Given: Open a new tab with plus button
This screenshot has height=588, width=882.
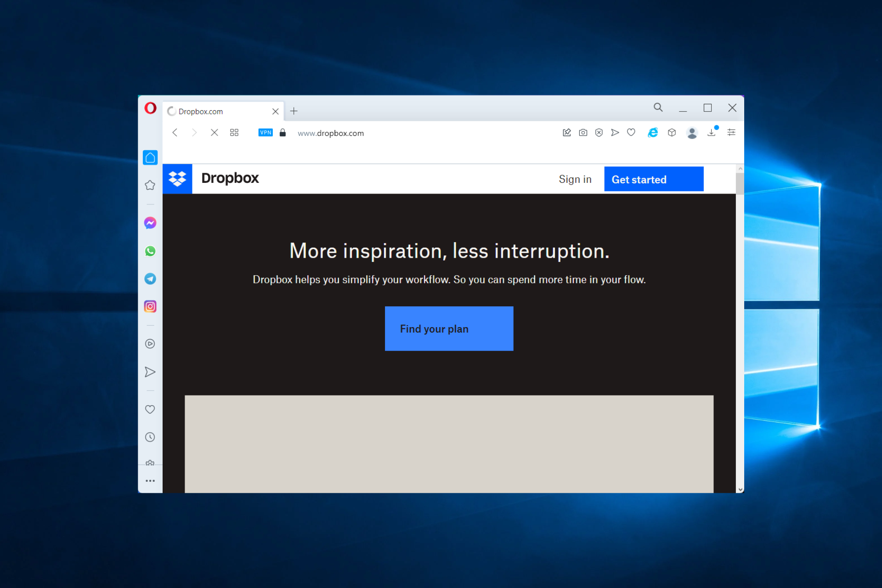Looking at the screenshot, I should point(294,111).
